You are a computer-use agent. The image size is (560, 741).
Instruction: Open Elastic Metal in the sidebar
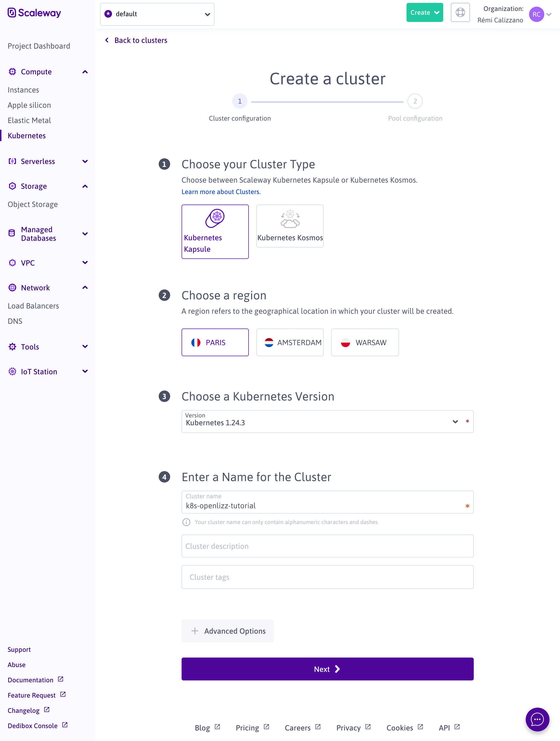(x=30, y=120)
